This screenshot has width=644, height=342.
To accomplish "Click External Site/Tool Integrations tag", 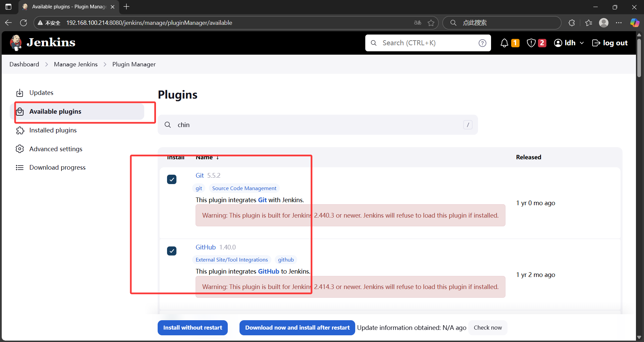I will 232,260.
